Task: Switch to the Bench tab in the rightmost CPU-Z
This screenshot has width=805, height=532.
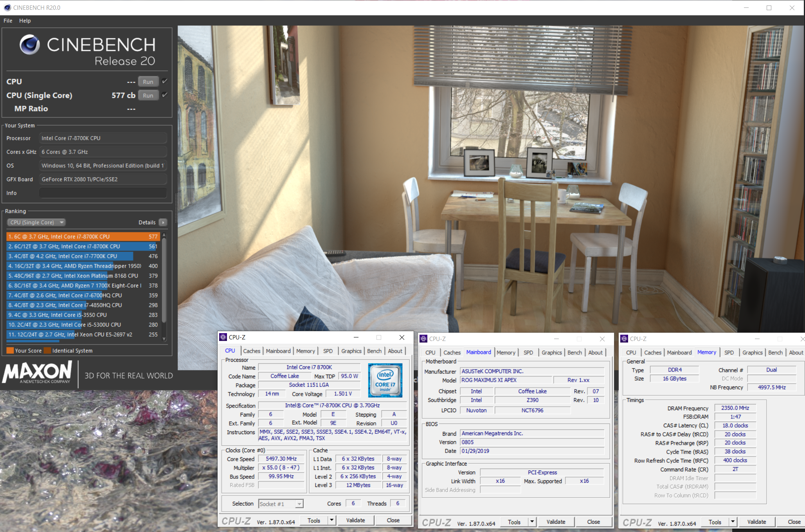Action: pyautogui.click(x=775, y=352)
